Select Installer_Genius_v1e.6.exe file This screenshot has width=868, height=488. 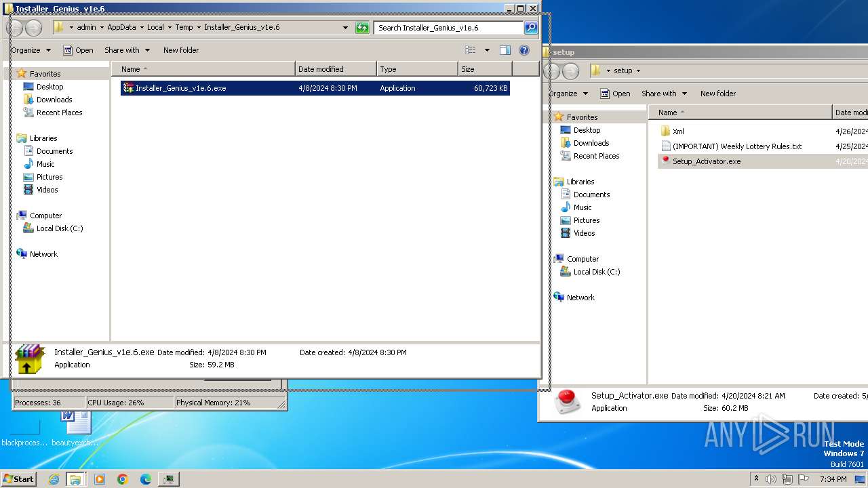click(x=315, y=88)
